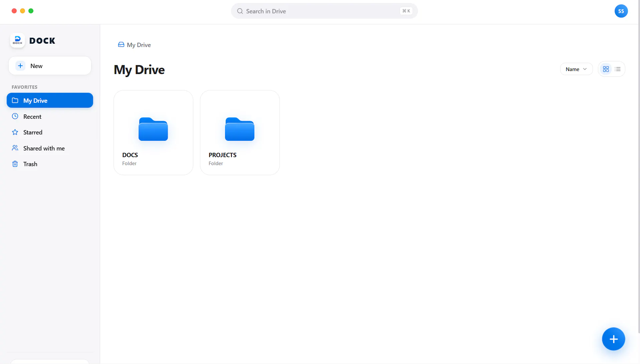
Task: Click the ⌘K shortcut badge
Action: pos(406,11)
